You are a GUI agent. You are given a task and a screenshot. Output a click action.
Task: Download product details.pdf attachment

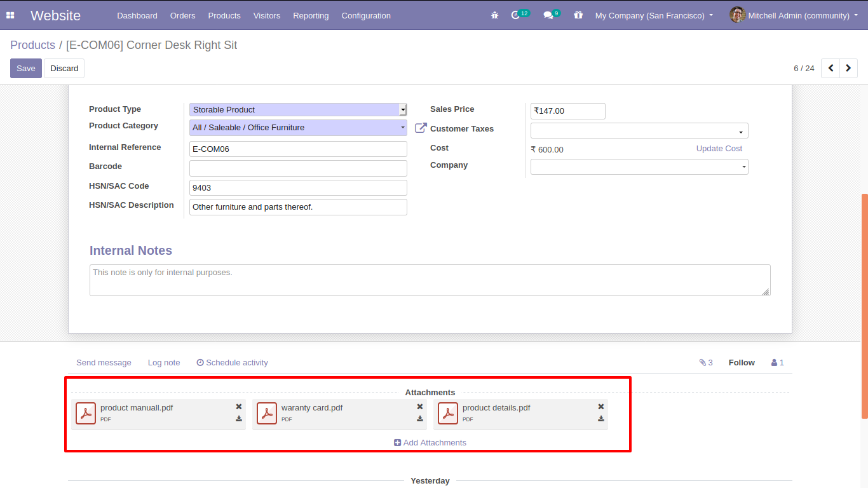coord(601,419)
